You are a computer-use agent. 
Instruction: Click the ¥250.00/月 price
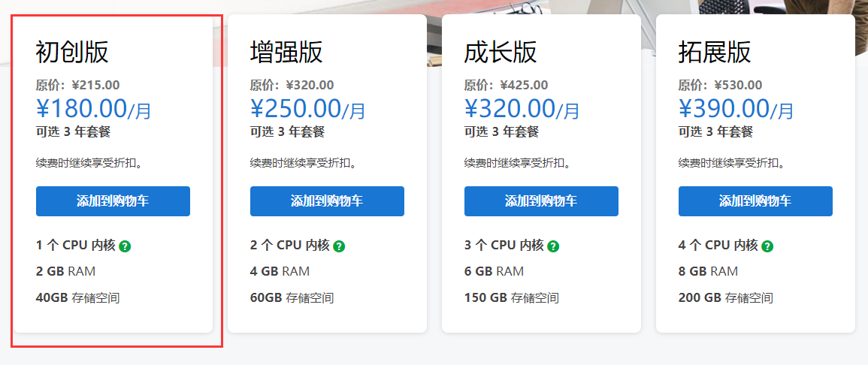click(x=307, y=110)
